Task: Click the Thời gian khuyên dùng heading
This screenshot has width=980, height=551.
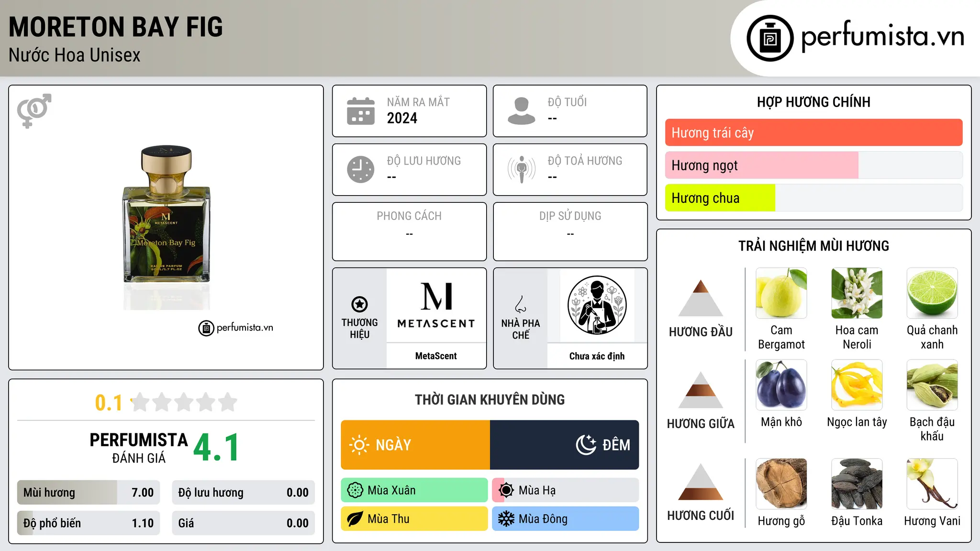Action: [490, 399]
